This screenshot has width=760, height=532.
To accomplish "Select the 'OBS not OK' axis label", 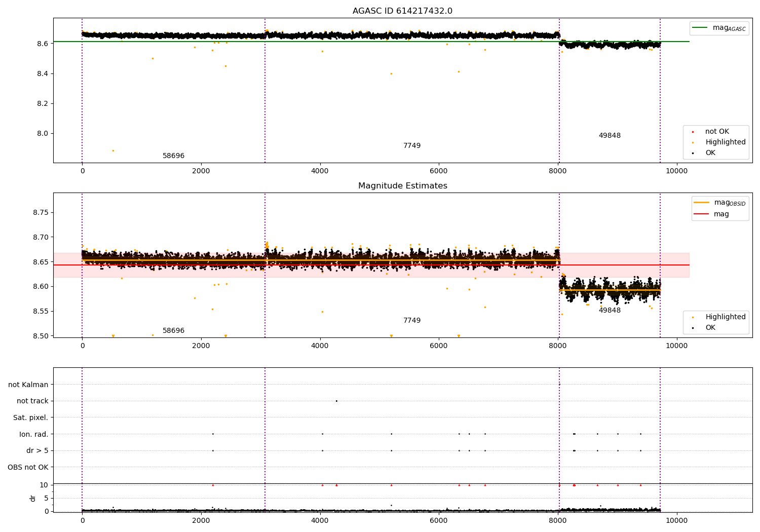I will pyautogui.click(x=28, y=467).
